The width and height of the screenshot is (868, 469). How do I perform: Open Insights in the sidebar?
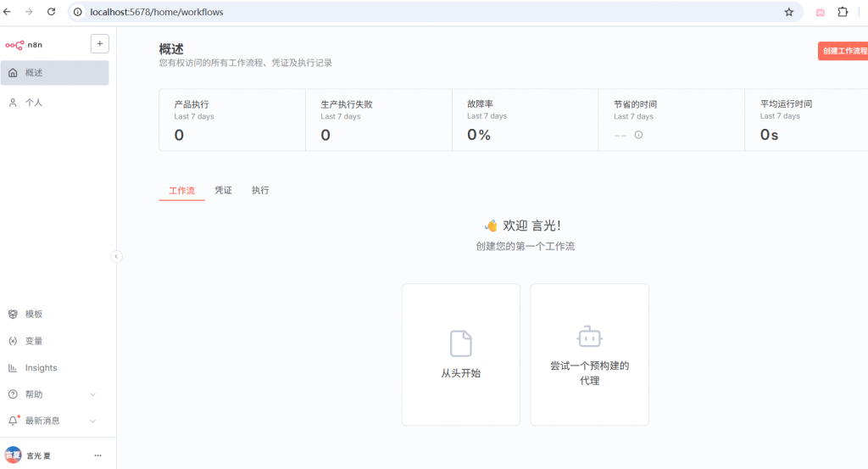(41, 368)
